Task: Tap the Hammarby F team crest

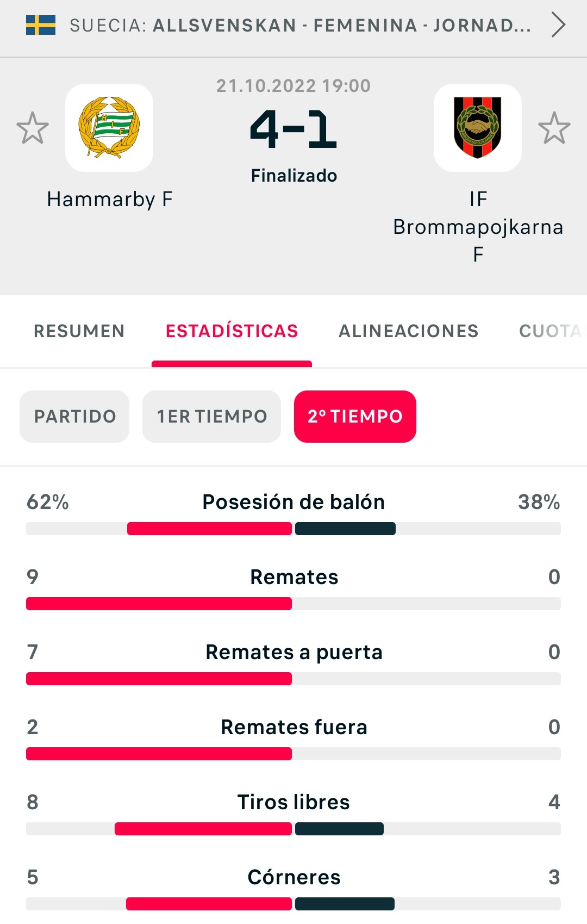Action: point(109,128)
